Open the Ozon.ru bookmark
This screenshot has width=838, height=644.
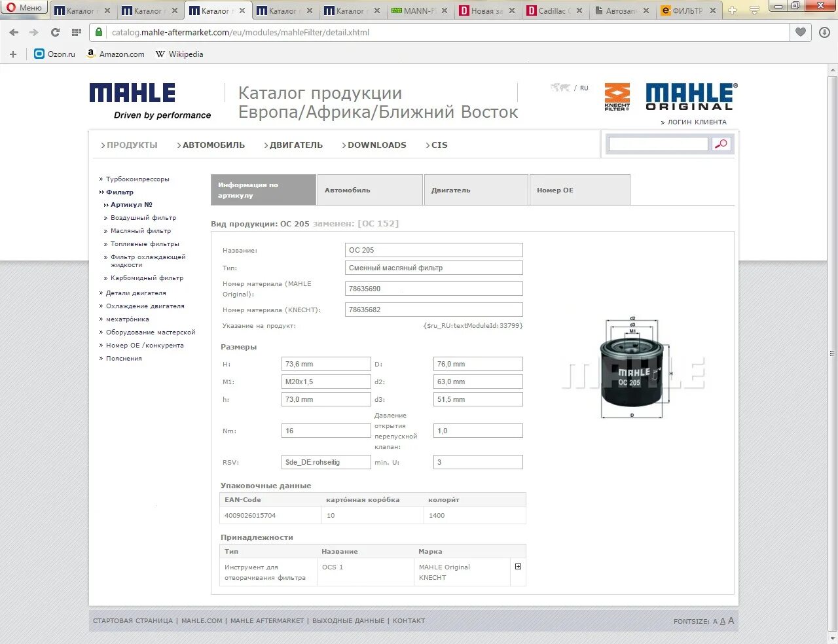55,54
